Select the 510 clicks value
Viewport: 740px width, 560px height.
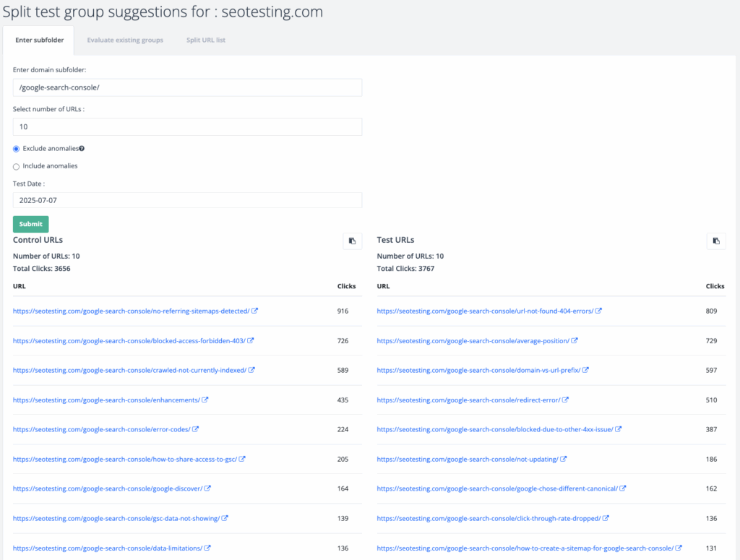(x=711, y=400)
